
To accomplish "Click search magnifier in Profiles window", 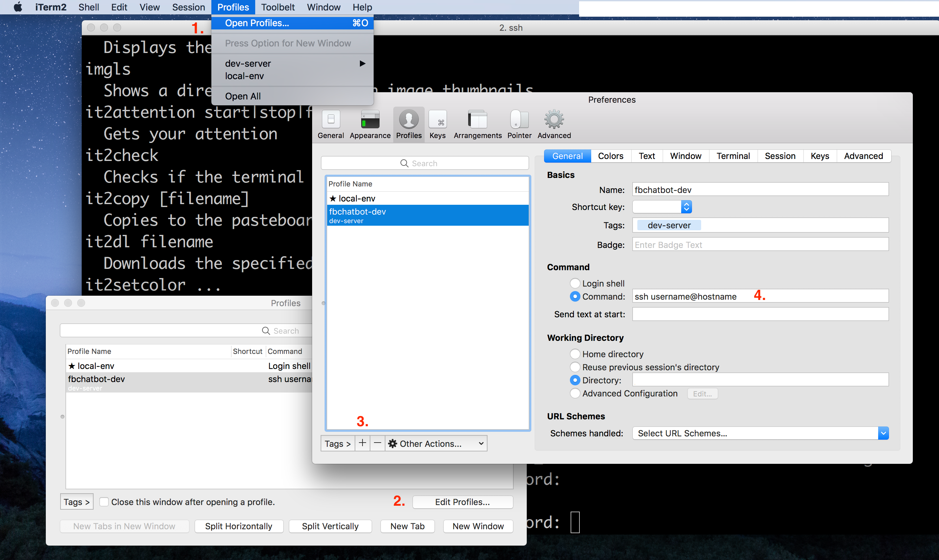I will pyautogui.click(x=266, y=331).
